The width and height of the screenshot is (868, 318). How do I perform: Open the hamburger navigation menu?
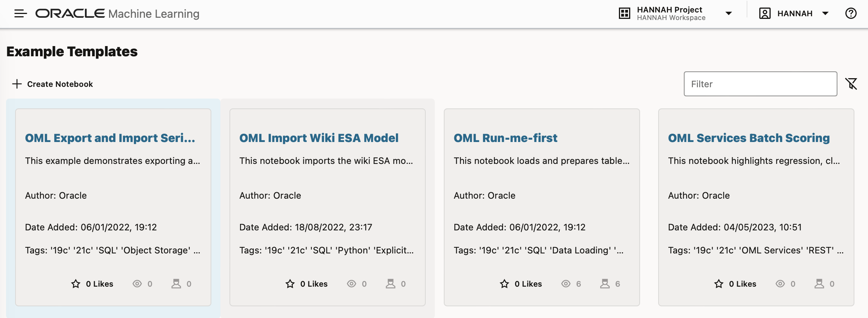pyautogui.click(x=20, y=14)
